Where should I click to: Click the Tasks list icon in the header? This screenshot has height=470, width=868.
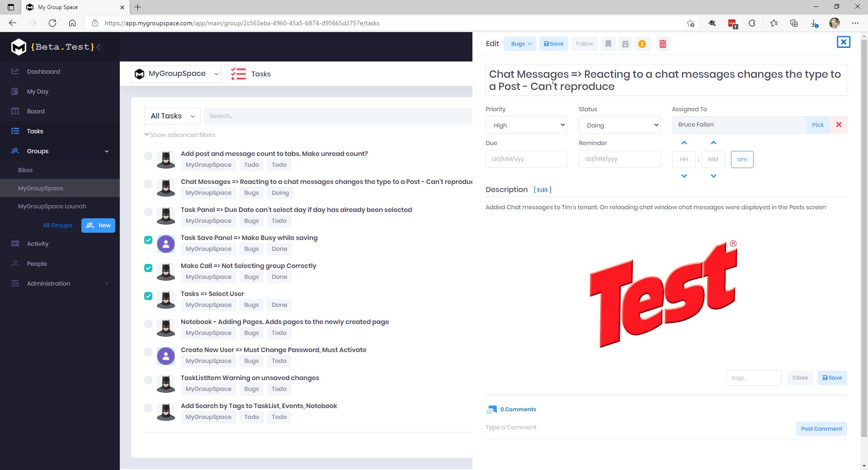tap(238, 74)
